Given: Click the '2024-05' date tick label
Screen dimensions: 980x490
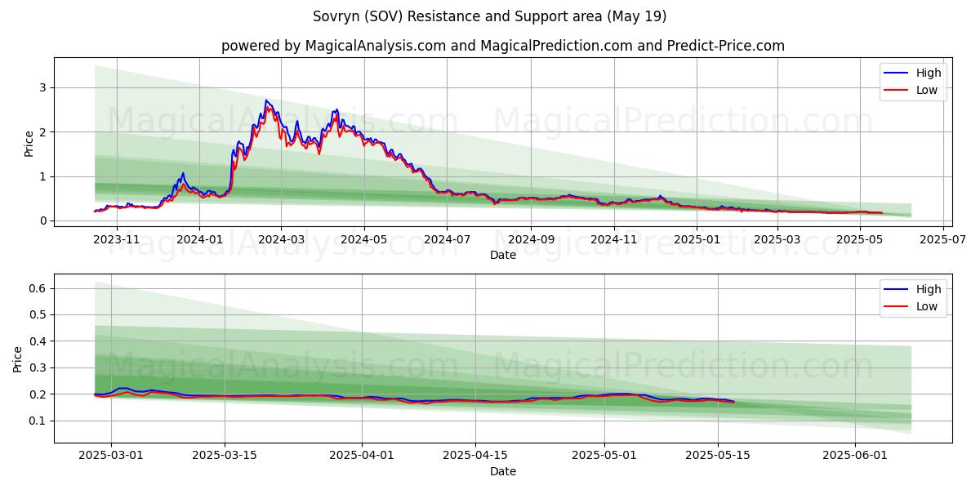Looking at the screenshot, I should [364, 239].
